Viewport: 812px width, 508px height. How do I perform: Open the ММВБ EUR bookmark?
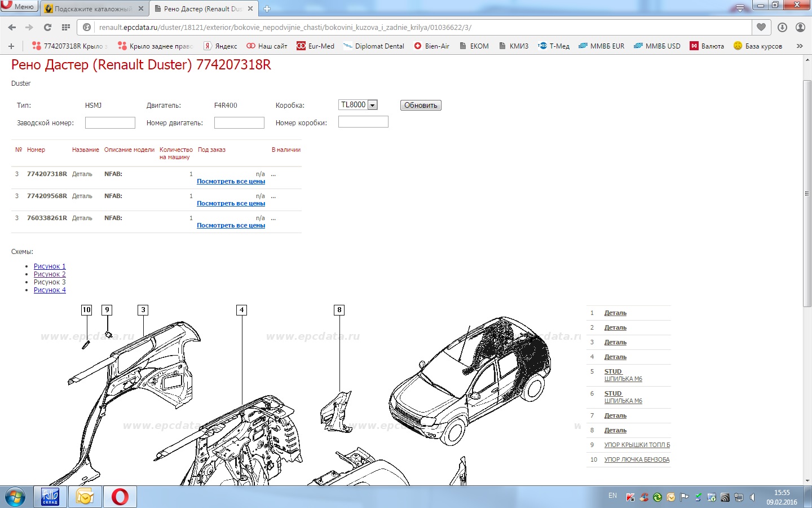pos(602,46)
